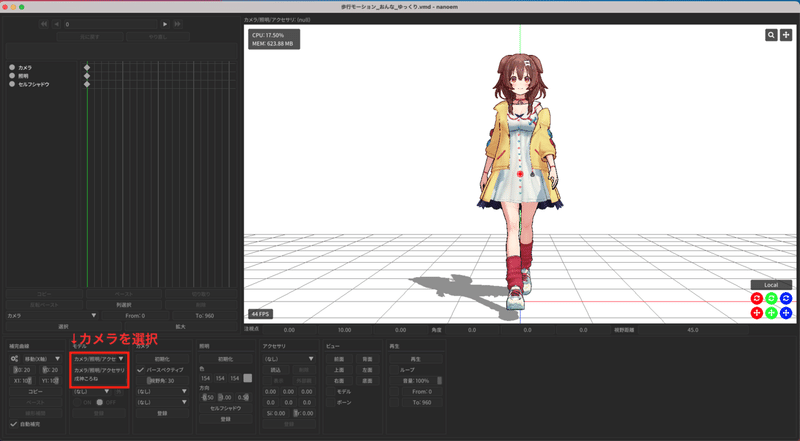The height and width of the screenshot is (441, 800).
Task: Step back one frame in timeline
Action: pyautogui.click(x=56, y=24)
